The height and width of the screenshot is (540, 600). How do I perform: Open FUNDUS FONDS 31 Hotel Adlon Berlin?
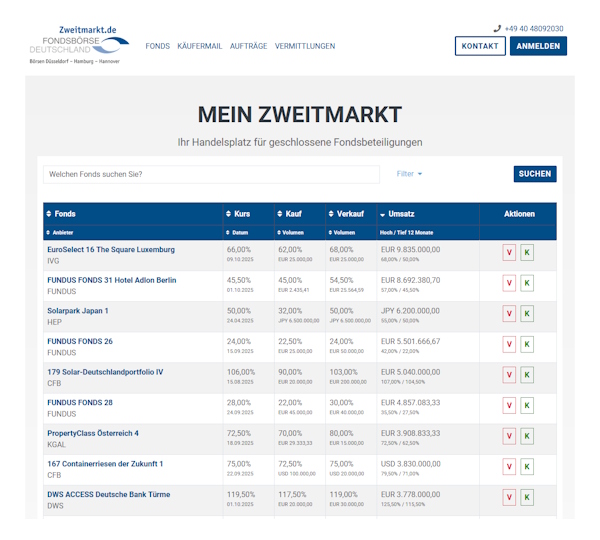tap(112, 280)
